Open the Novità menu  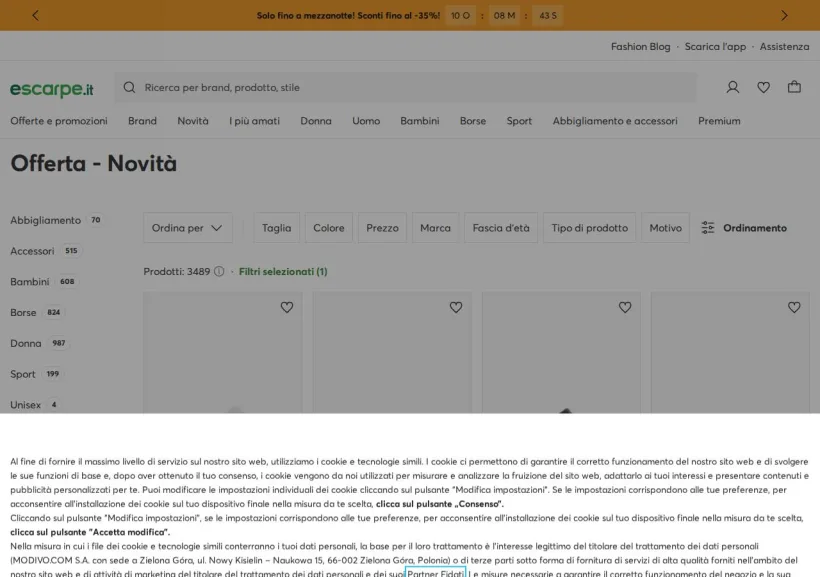(x=192, y=121)
